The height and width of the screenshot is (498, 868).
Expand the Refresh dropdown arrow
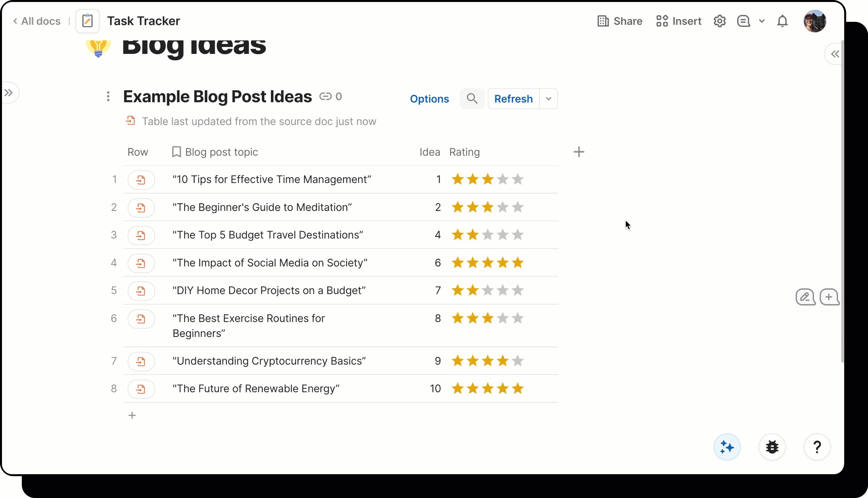[549, 99]
